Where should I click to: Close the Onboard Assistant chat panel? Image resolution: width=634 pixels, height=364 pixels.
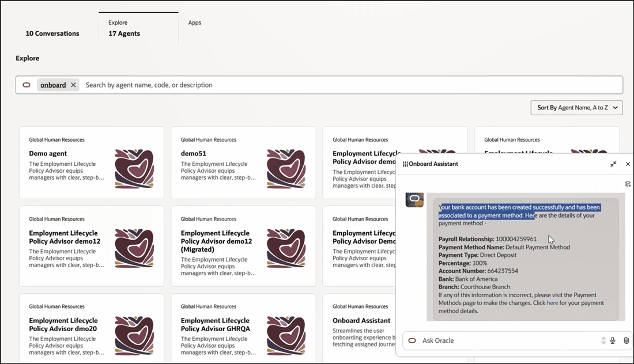pyautogui.click(x=628, y=164)
